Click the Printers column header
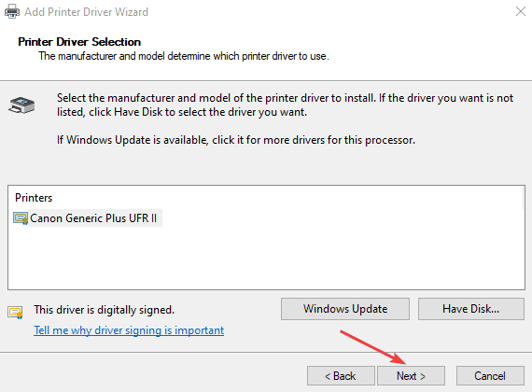 pos(34,198)
